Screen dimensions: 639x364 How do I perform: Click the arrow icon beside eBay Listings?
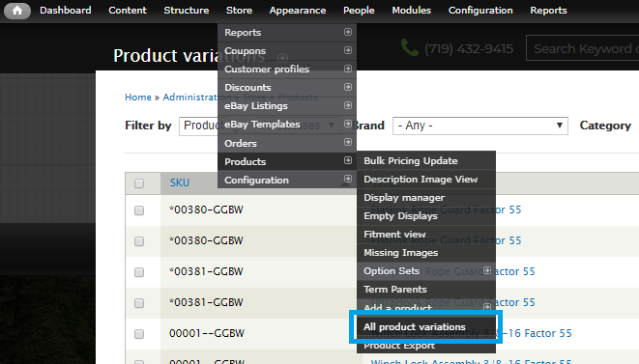(348, 105)
